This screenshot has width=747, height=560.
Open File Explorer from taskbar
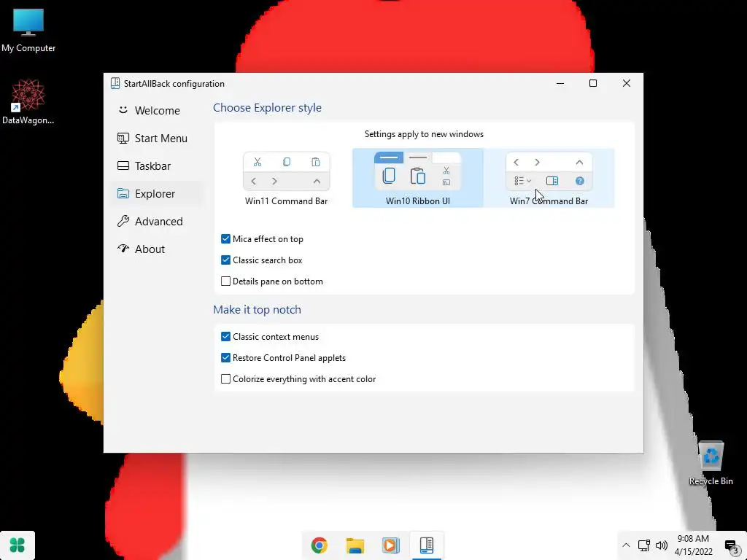pyautogui.click(x=355, y=545)
